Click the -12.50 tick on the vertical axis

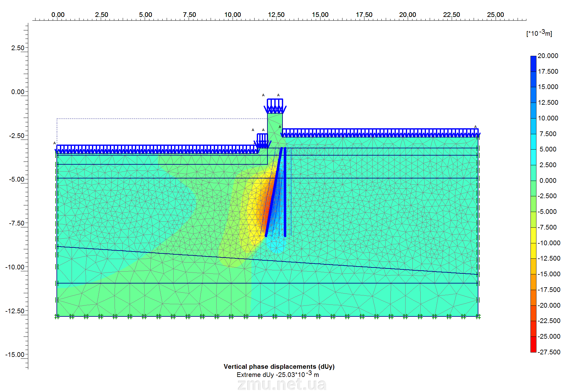[x=15, y=311]
